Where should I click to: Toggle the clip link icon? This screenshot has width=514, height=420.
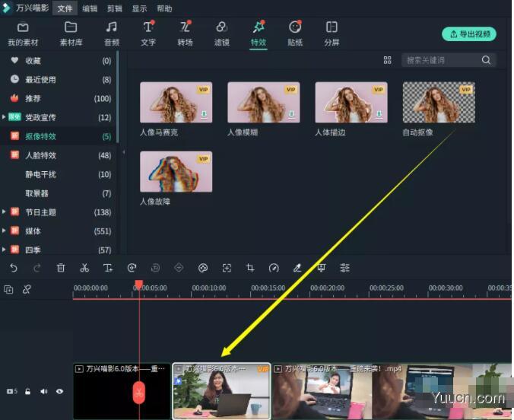pos(27,289)
